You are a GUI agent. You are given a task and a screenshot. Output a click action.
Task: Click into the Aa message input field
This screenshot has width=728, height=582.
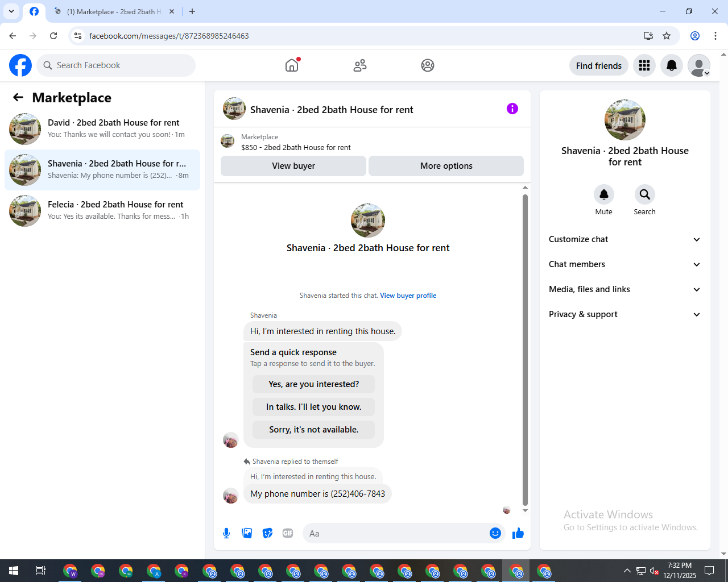pos(396,533)
